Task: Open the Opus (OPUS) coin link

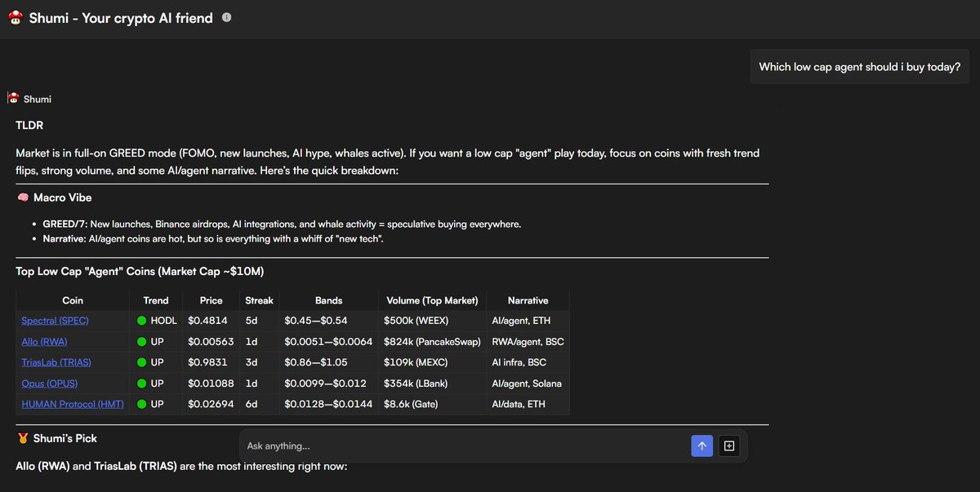Action: 49,383
